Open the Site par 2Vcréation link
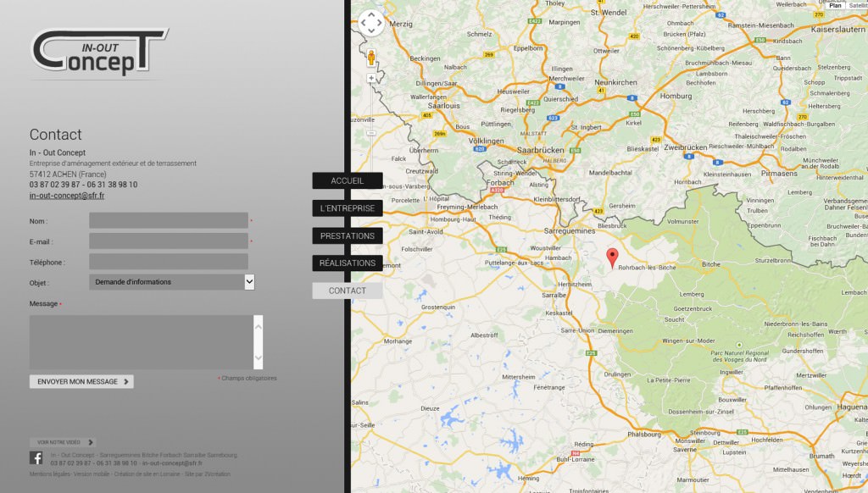The image size is (868, 493). coord(208,474)
